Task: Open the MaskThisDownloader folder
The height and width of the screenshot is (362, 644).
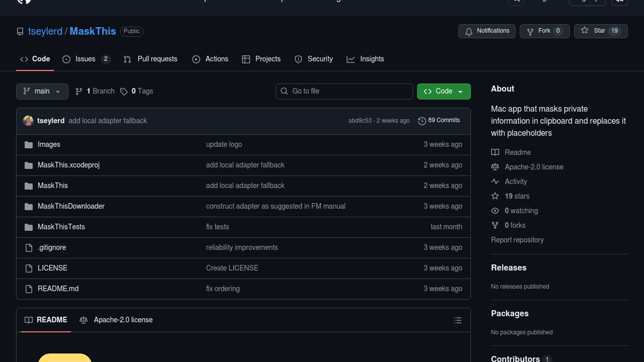Action: [x=71, y=206]
